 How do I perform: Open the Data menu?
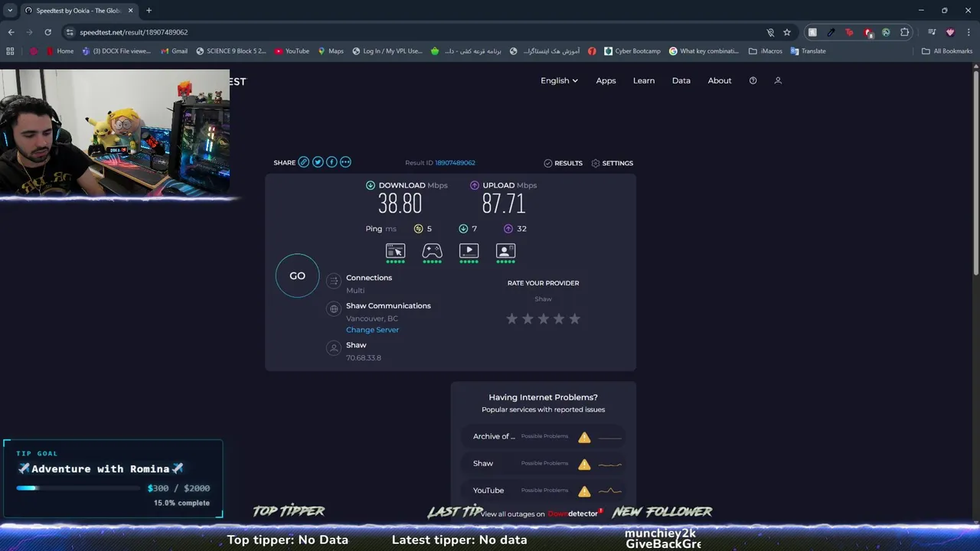(x=681, y=80)
